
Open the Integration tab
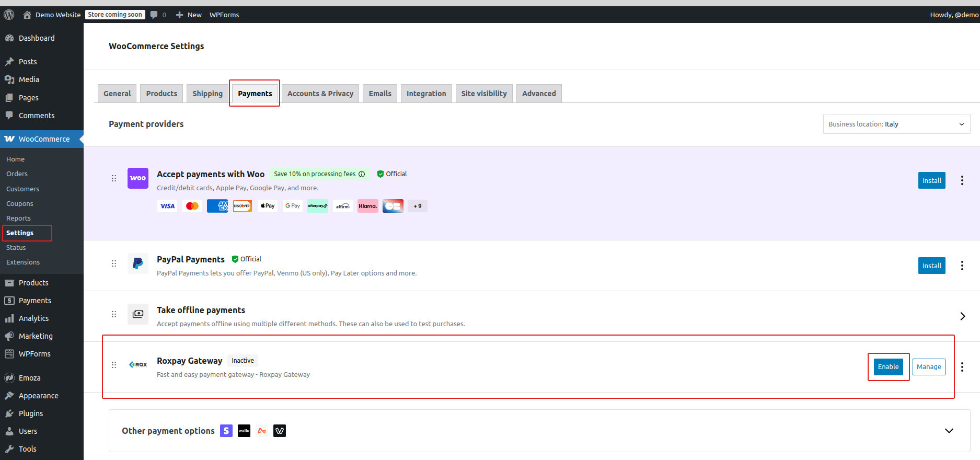coord(426,94)
